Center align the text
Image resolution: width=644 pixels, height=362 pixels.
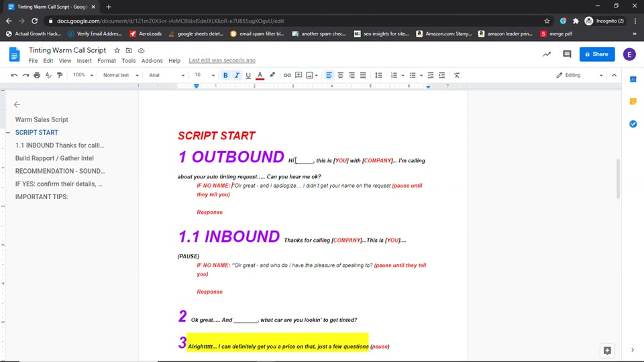341,75
